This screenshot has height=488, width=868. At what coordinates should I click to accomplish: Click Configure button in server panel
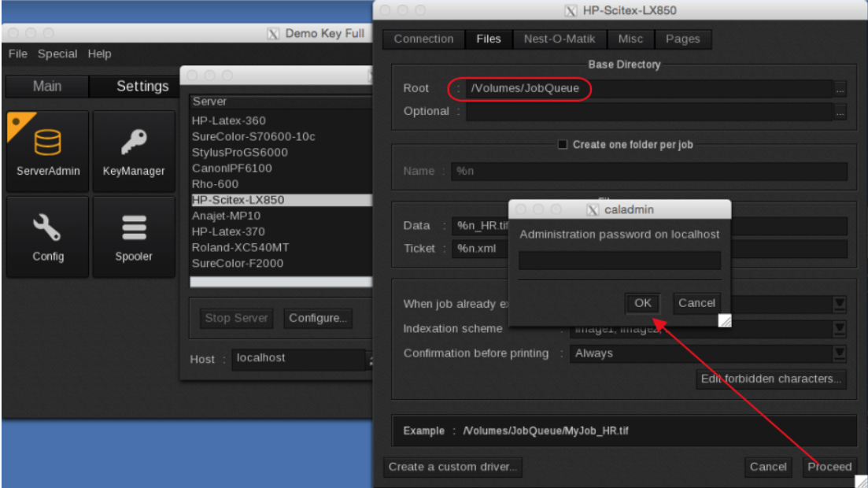tap(318, 318)
